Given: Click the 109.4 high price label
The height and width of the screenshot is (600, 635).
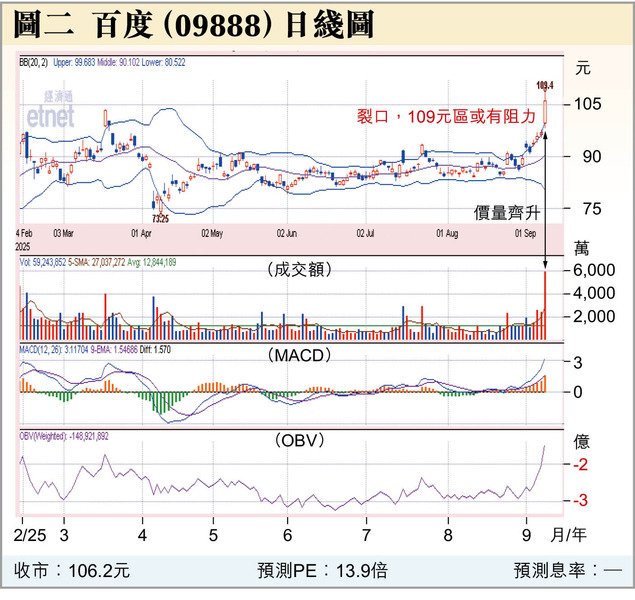Looking at the screenshot, I should (545, 85).
